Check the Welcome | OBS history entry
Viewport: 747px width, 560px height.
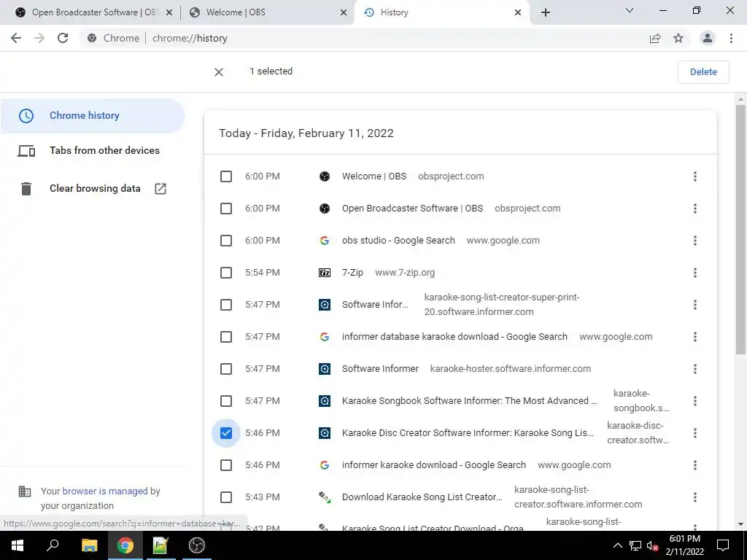(x=226, y=176)
